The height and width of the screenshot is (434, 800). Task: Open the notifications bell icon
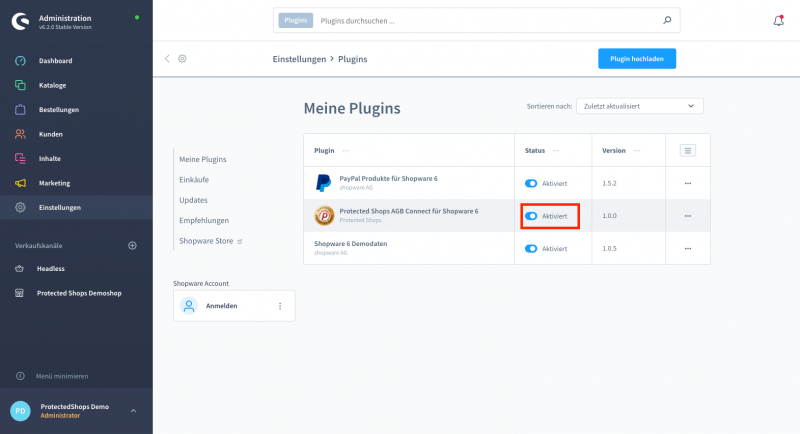tap(778, 20)
